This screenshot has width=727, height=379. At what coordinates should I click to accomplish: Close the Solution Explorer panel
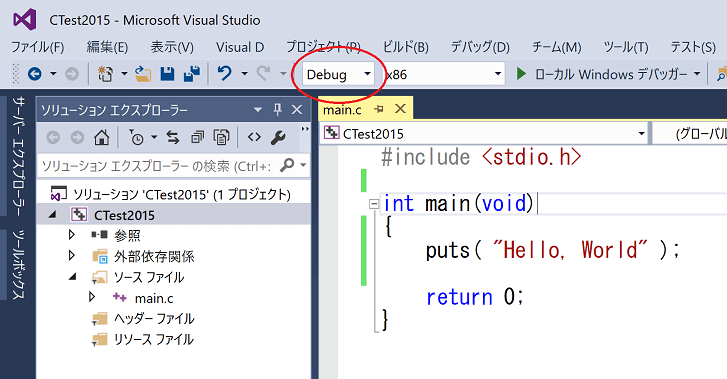pos(297,110)
